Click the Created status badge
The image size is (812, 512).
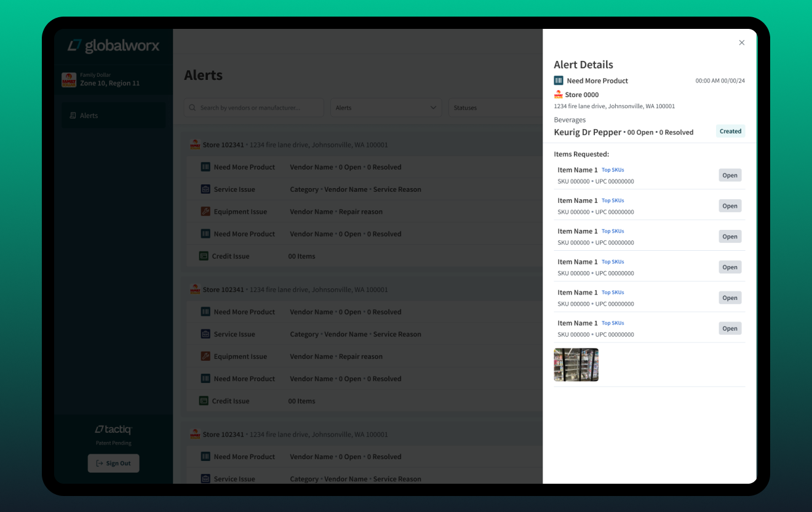731,131
